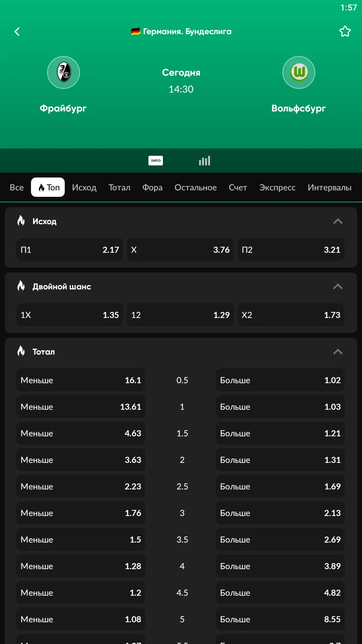Collapse the Двойной шанс section
362x644 pixels.
[338, 287]
